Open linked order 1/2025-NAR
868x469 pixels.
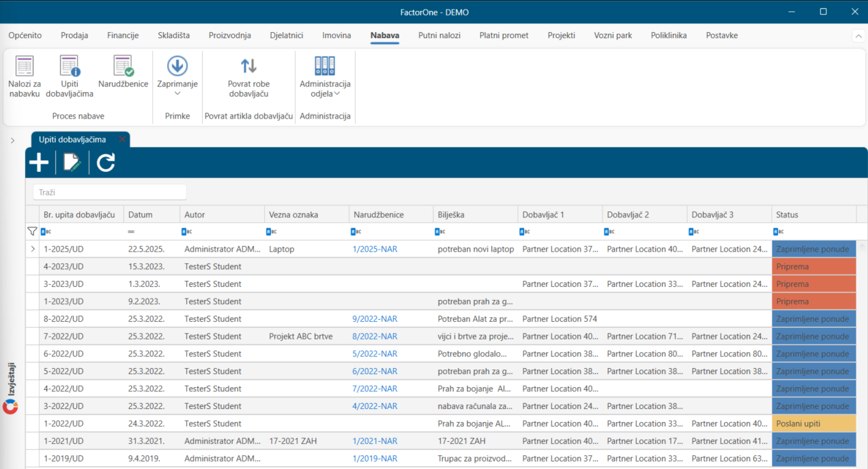(375, 249)
